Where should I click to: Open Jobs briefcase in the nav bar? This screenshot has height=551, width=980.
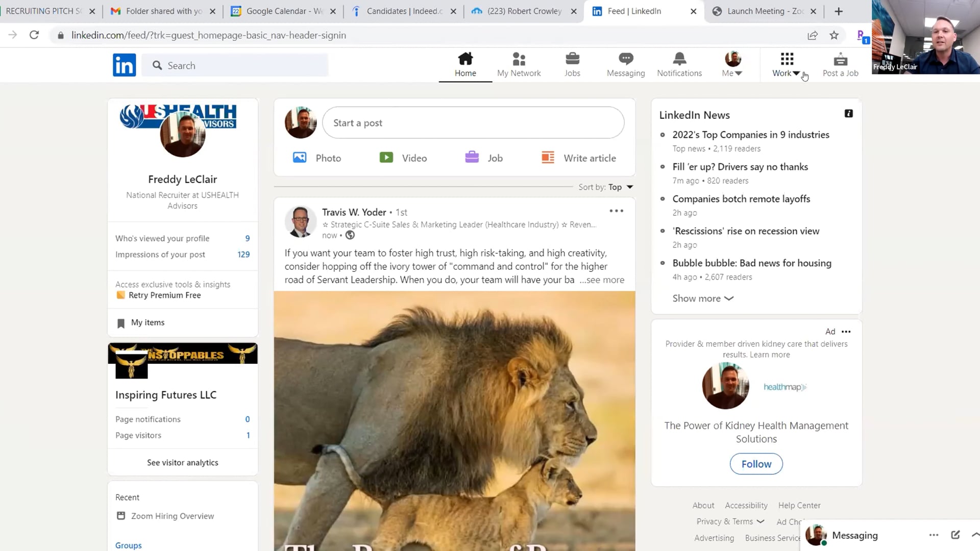572,65
